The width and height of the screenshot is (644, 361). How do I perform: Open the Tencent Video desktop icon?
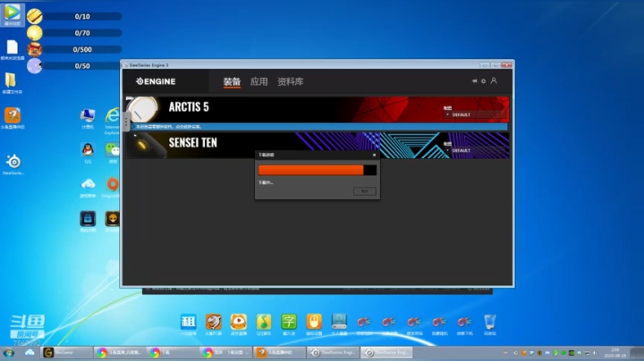(12, 14)
